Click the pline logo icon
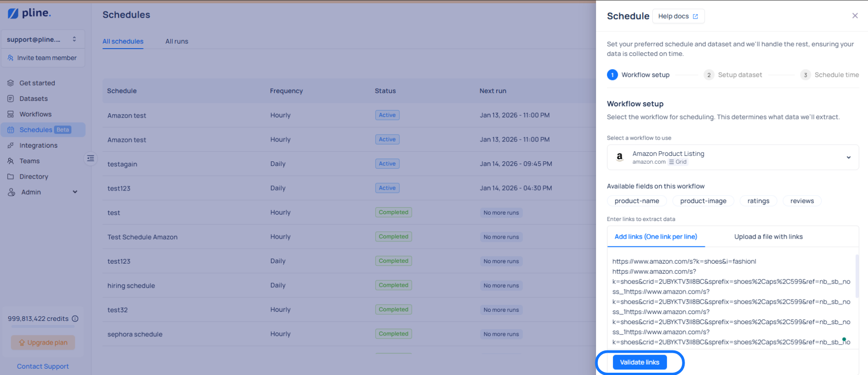Viewport: 868px width, 375px height. (13, 14)
